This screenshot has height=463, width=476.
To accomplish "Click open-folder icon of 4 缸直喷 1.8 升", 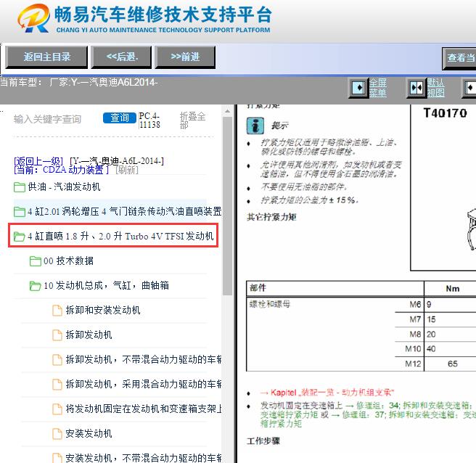I will [x=20, y=236].
